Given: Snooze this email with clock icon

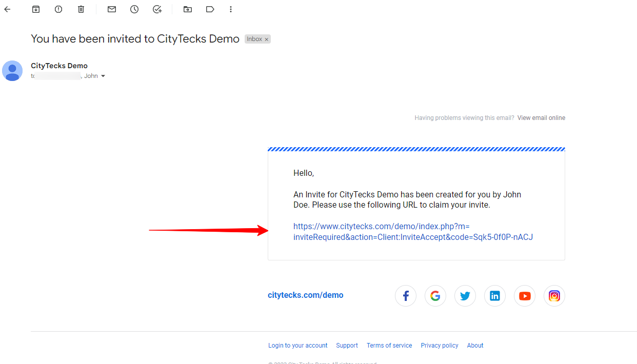Looking at the screenshot, I should [134, 9].
